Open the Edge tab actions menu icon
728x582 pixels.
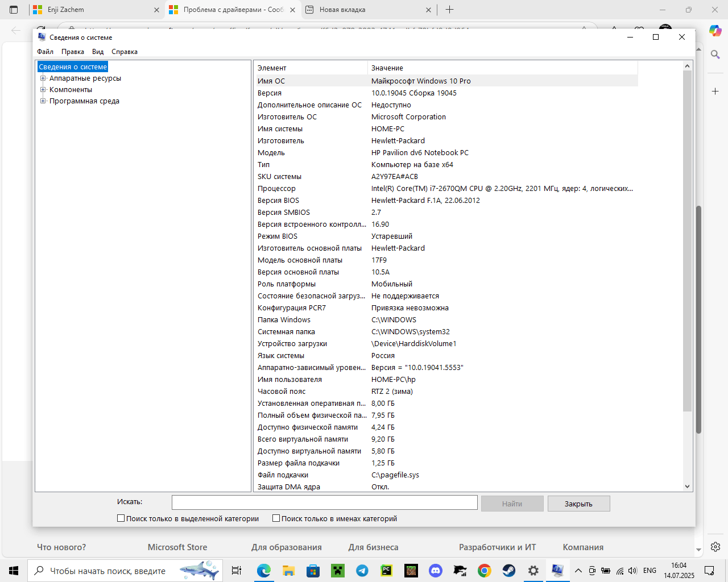[14, 10]
